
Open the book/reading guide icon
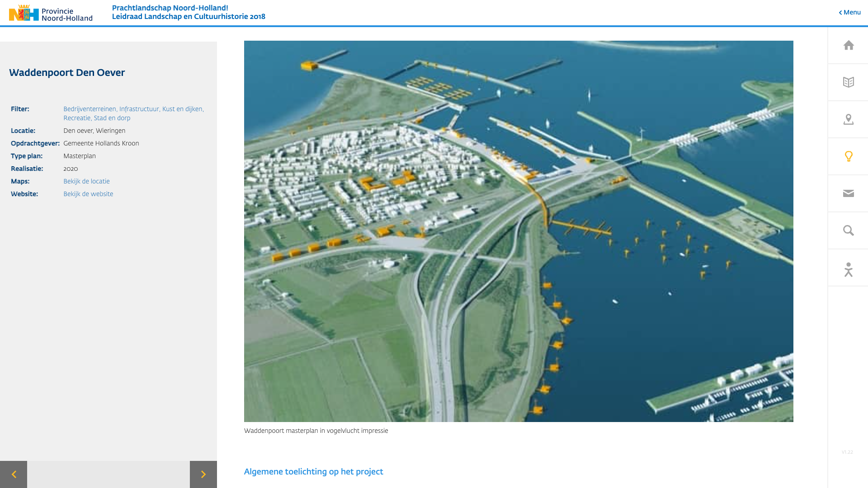coord(849,82)
